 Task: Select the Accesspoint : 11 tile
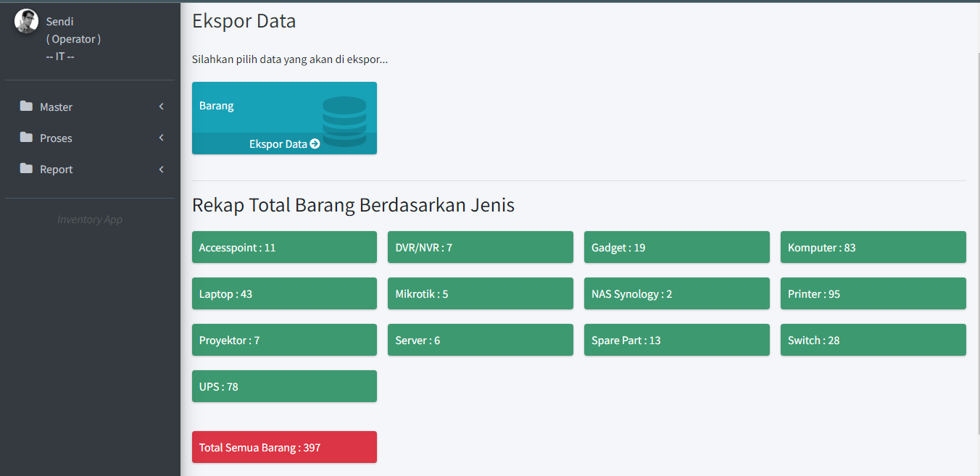point(284,247)
